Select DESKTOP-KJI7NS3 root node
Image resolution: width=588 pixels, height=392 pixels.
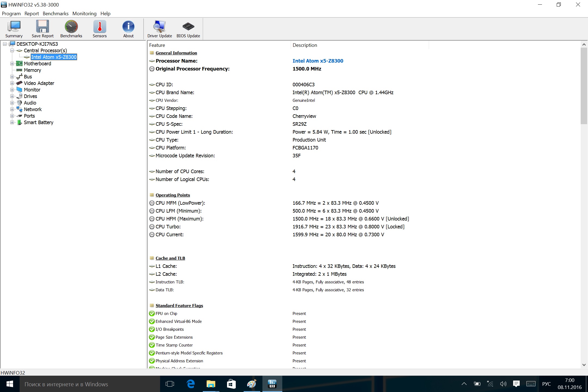(37, 44)
